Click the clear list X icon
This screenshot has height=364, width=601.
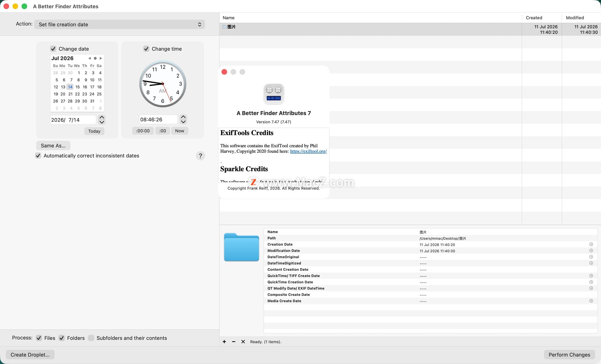(243, 341)
